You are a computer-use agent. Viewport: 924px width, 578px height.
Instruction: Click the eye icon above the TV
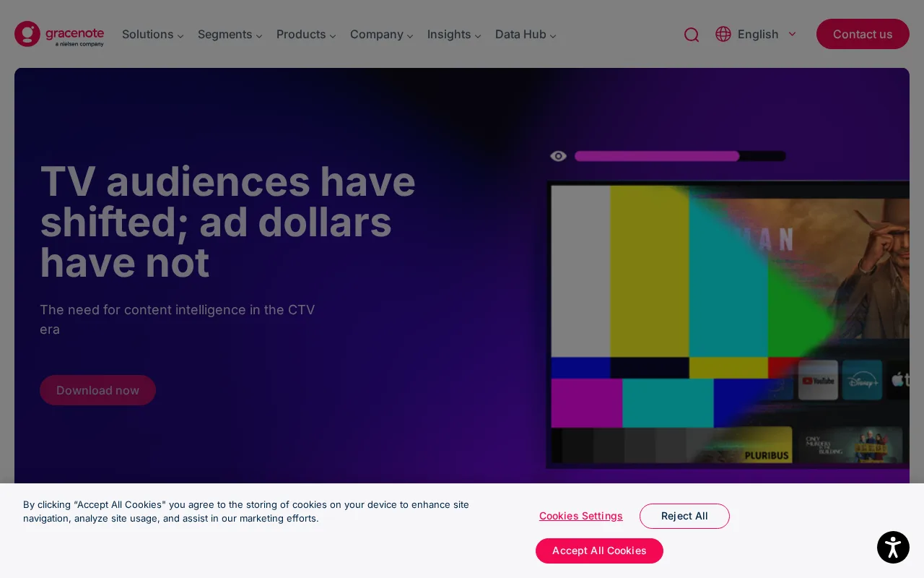(x=558, y=156)
